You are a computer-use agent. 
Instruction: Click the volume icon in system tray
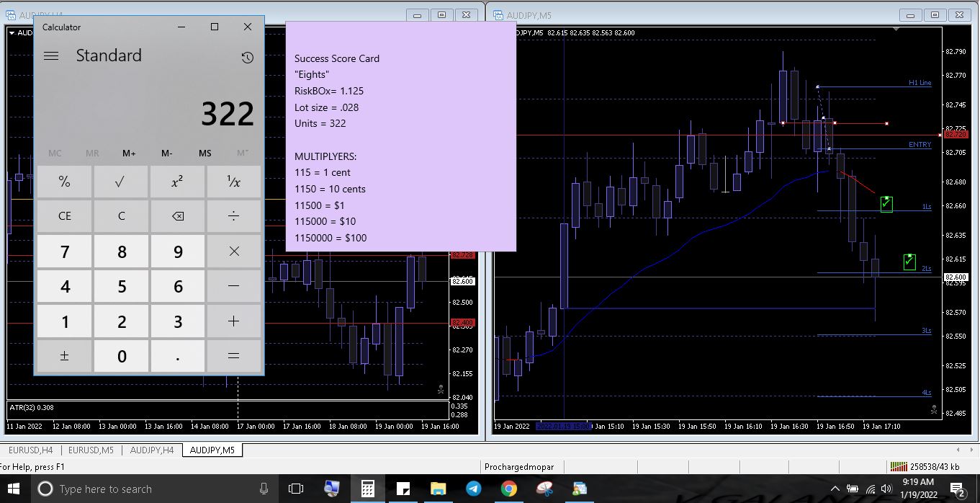[x=886, y=489]
